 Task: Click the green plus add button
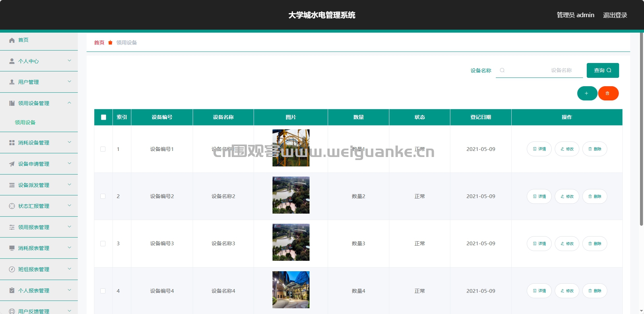[587, 93]
